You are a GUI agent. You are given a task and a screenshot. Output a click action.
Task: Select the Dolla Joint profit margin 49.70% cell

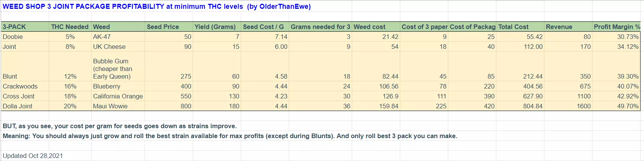pyautogui.click(x=617, y=106)
